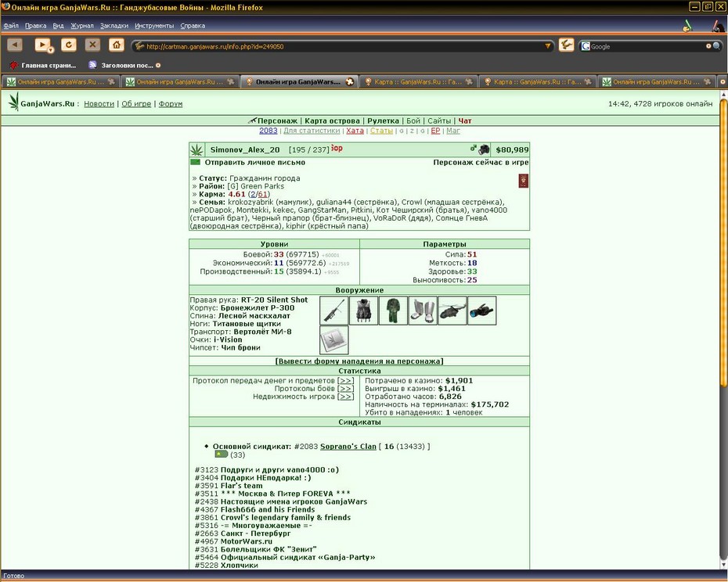The height and width of the screenshot is (582, 728).
Task: Click the browser Home toolbar button
Action: point(116,45)
